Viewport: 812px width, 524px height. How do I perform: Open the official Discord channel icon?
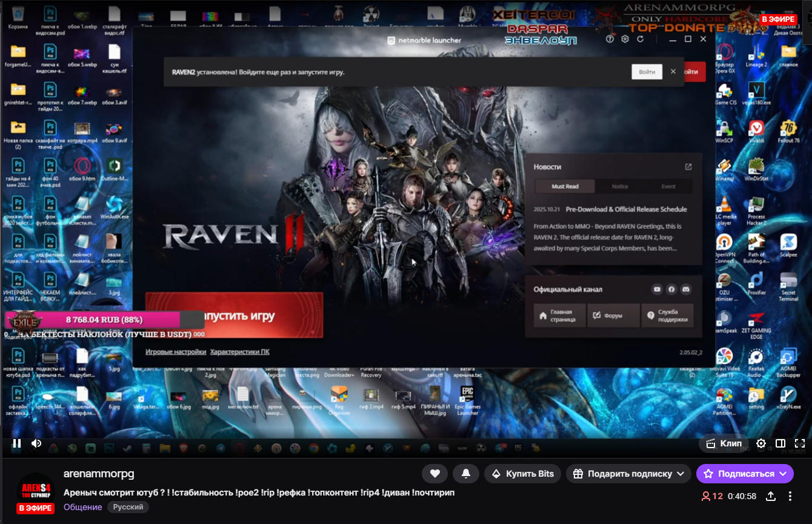click(686, 289)
